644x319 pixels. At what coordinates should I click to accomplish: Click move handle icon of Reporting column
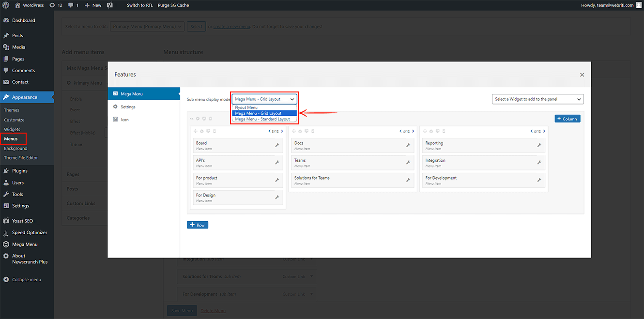pyautogui.click(x=425, y=131)
